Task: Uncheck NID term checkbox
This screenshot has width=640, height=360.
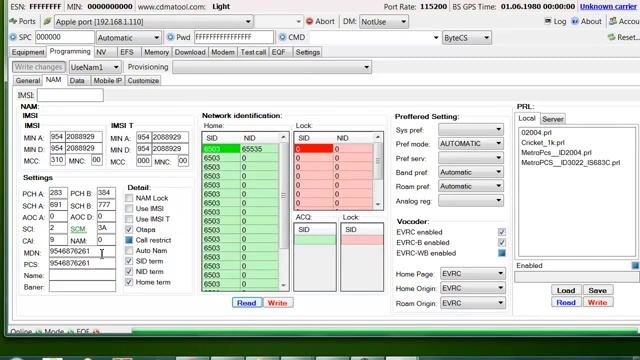Action: tap(129, 271)
